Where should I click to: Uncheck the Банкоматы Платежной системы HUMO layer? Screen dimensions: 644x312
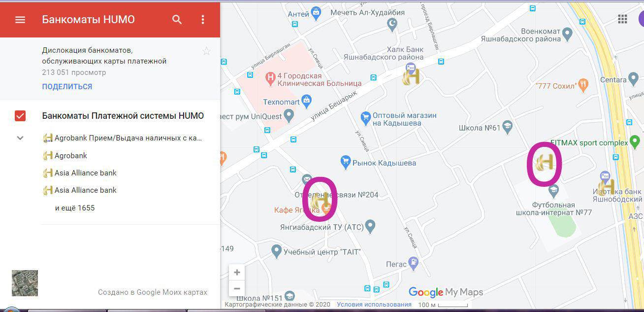20,116
